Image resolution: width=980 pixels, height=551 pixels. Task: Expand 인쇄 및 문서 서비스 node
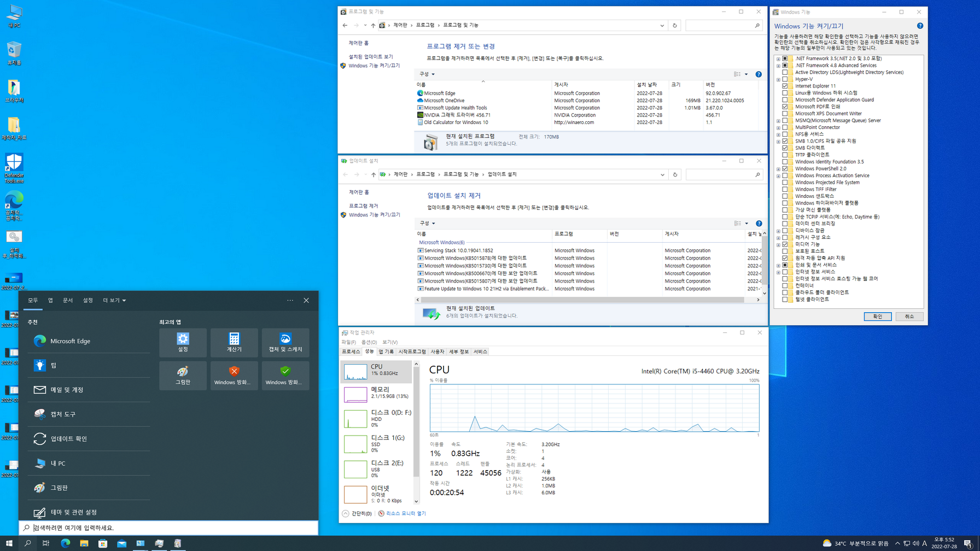tap(778, 265)
